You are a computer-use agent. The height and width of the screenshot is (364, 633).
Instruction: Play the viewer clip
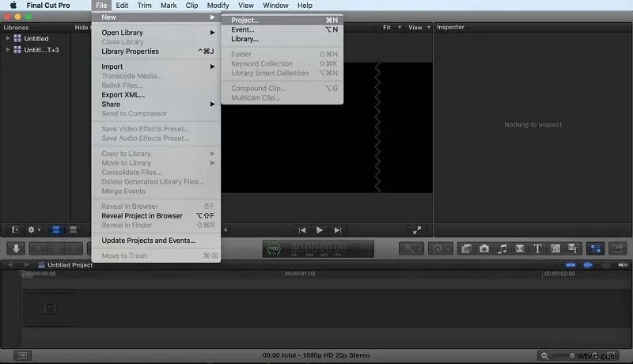tap(320, 230)
